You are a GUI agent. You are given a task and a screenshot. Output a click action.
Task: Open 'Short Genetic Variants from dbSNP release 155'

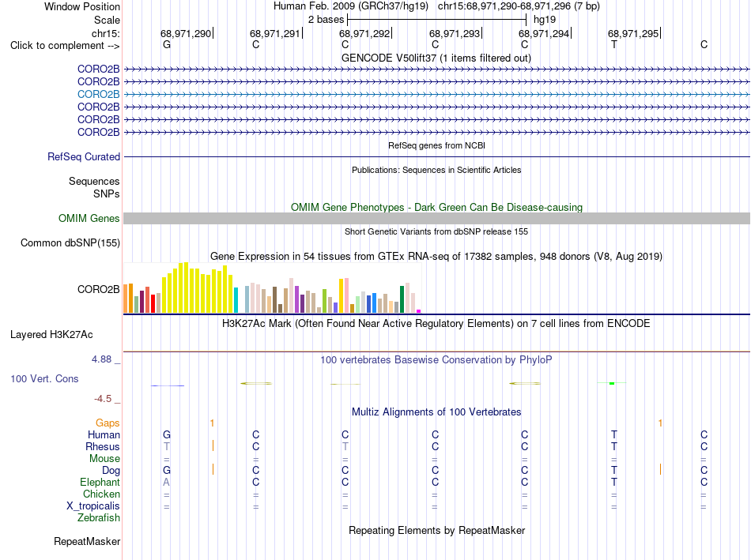click(436, 231)
